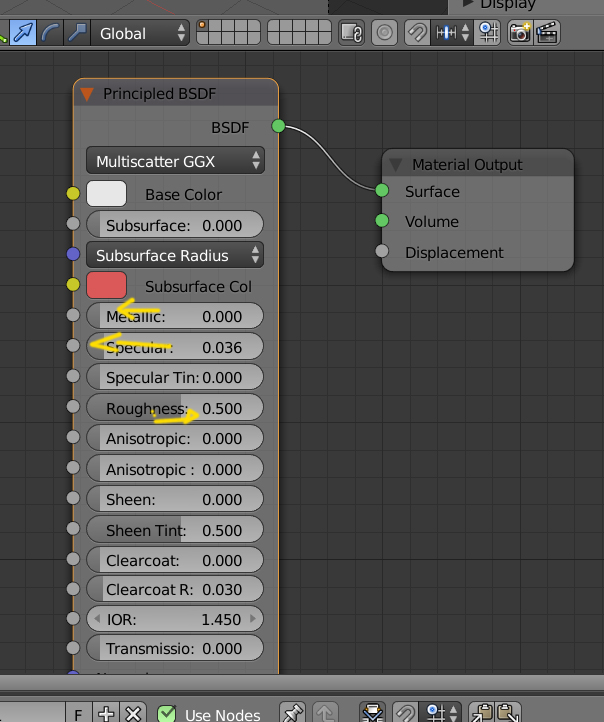Viewport: 604px width, 722px height.
Task: Click the IOR 1.450 input field
Action: pyautogui.click(x=175, y=619)
